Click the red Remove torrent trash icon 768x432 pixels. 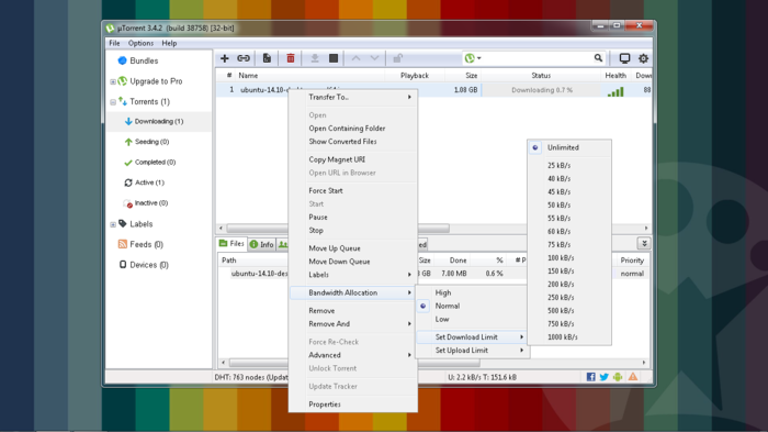pos(291,59)
